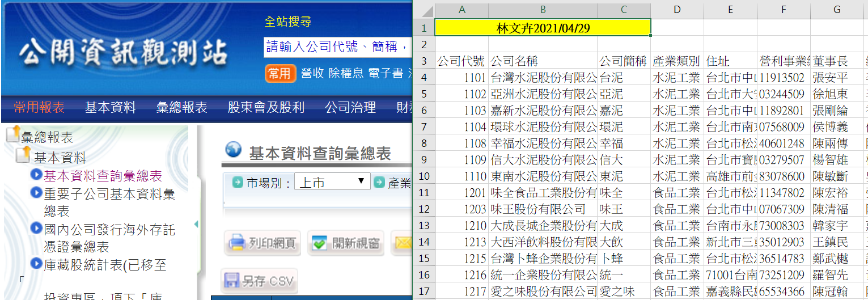Screen dimensions: 868x300
Task: Open the 彙總報表 navigation menu
Action: pyautogui.click(x=182, y=107)
